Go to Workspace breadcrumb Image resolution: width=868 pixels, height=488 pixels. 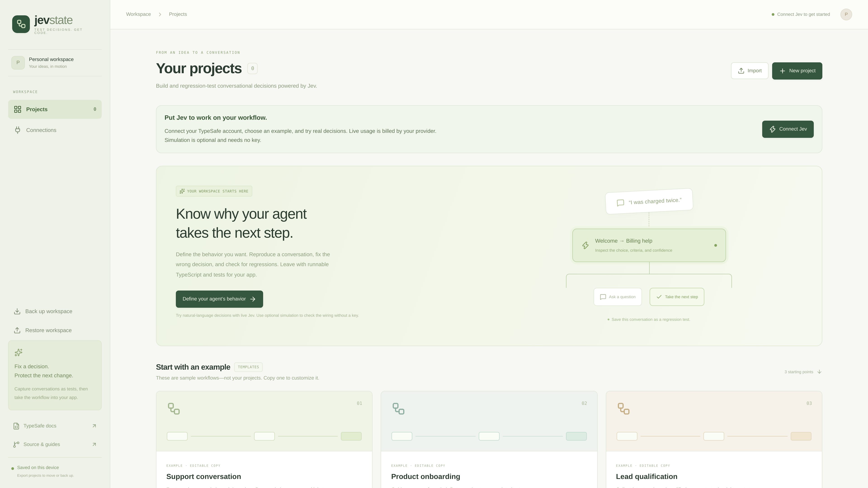[x=139, y=14]
